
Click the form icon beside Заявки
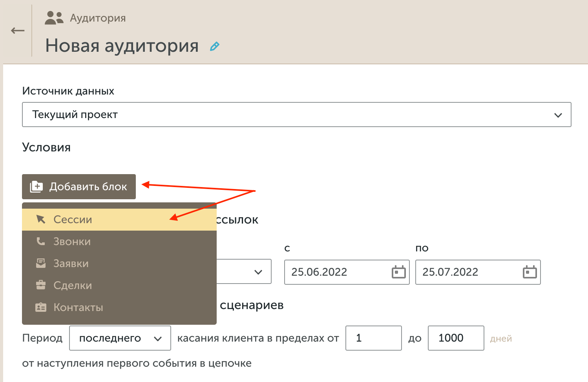tap(40, 263)
